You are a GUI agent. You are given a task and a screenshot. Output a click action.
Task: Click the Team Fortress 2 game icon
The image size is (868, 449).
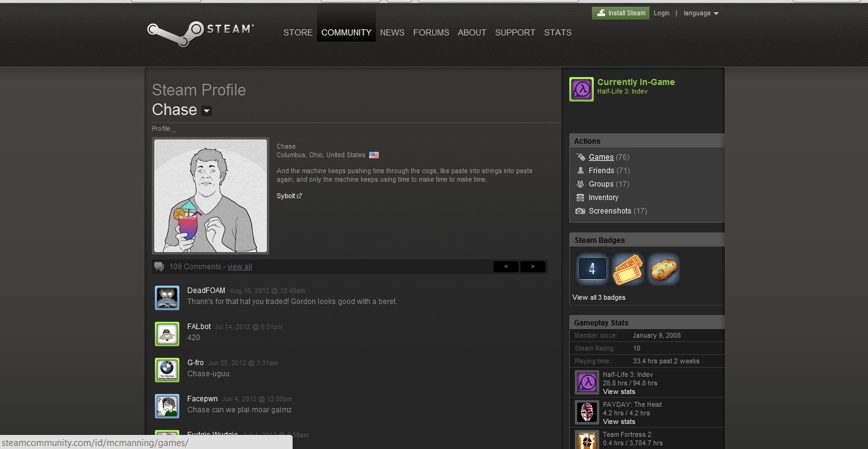587,440
